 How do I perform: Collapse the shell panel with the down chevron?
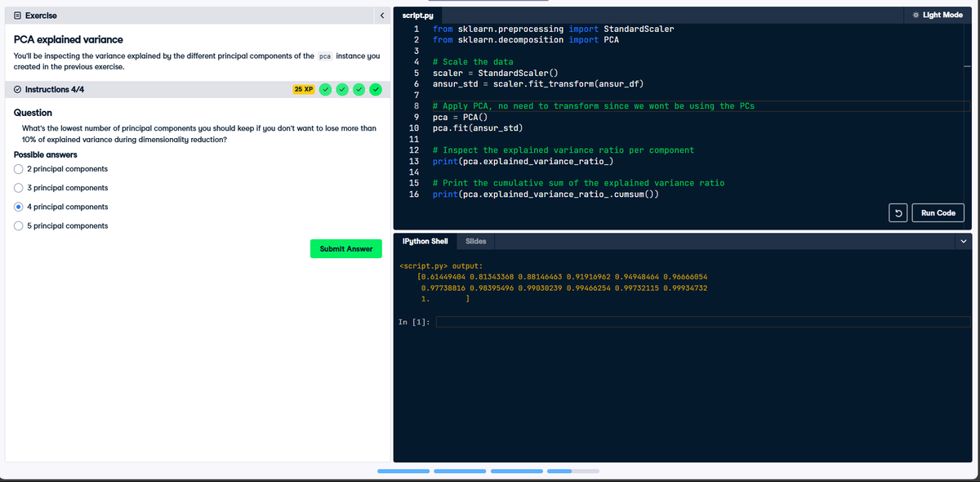click(964, 241)
